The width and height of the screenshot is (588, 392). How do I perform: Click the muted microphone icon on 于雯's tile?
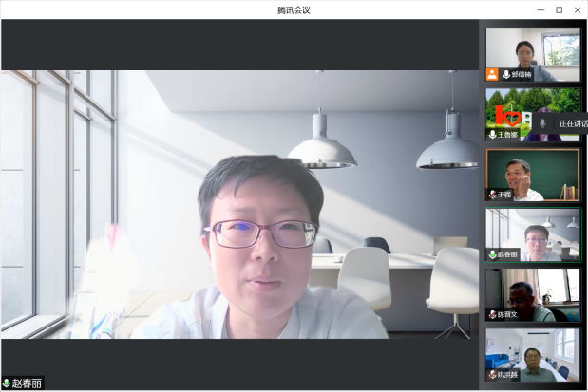coord(492,195)
